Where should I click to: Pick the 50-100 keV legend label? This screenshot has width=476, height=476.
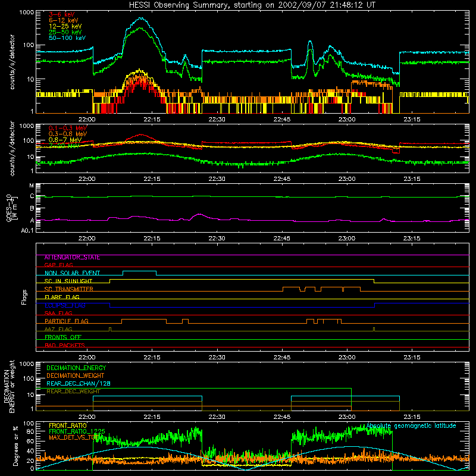[x=67, y=38]
